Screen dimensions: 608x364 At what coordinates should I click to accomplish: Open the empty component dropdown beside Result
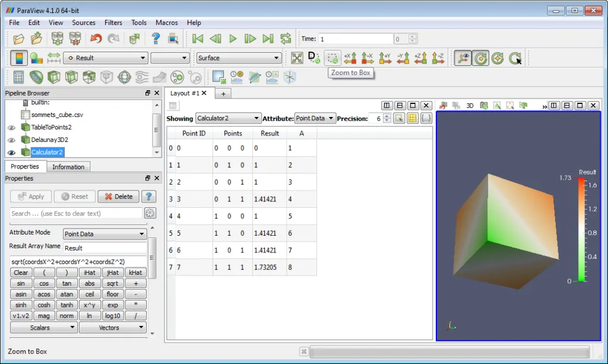point(170,58)
